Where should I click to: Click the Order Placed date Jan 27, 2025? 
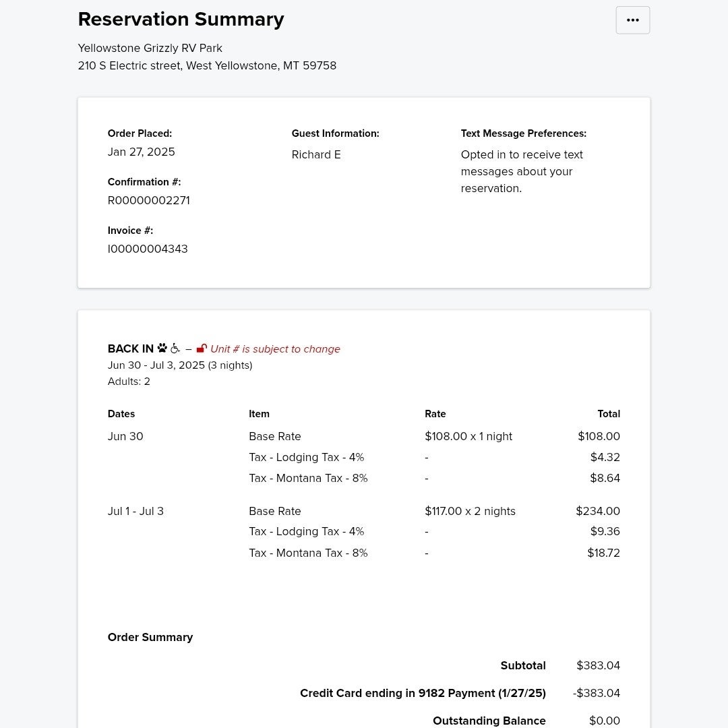141,152
